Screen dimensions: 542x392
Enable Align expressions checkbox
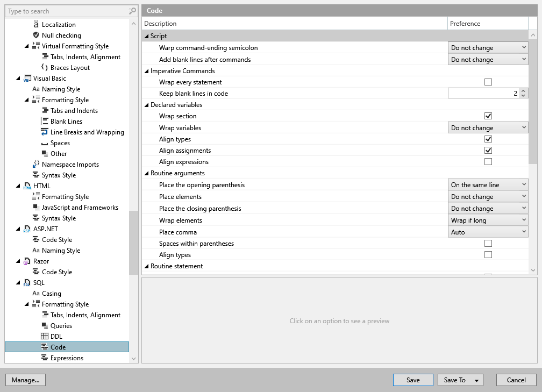[x=488, y=161]
